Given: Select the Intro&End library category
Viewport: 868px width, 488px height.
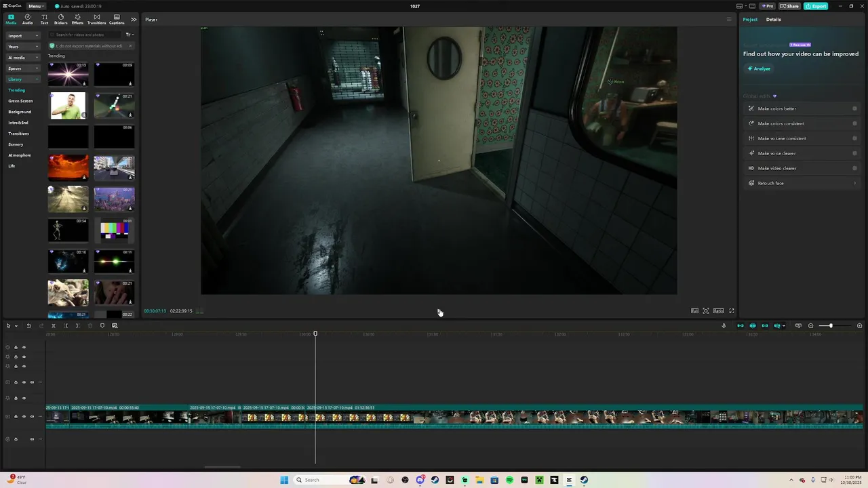Looking at the screenshot, I should 18,123.
